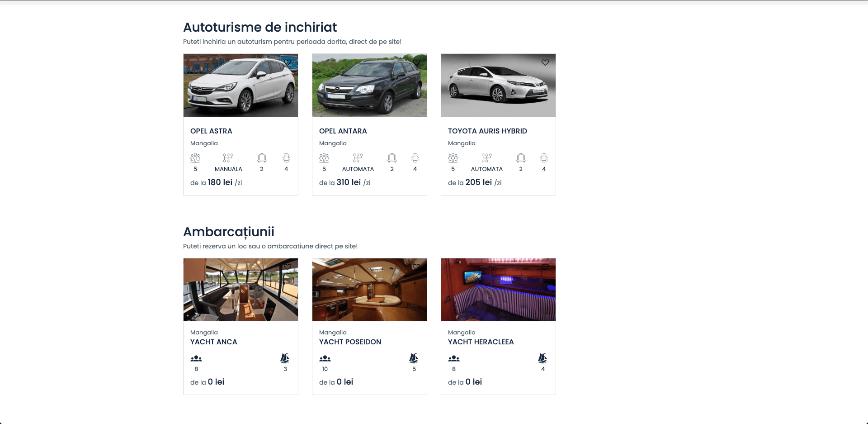View the Yacht Anca interior photo
This screenshot has height=424, width=868.
point(241,290)
